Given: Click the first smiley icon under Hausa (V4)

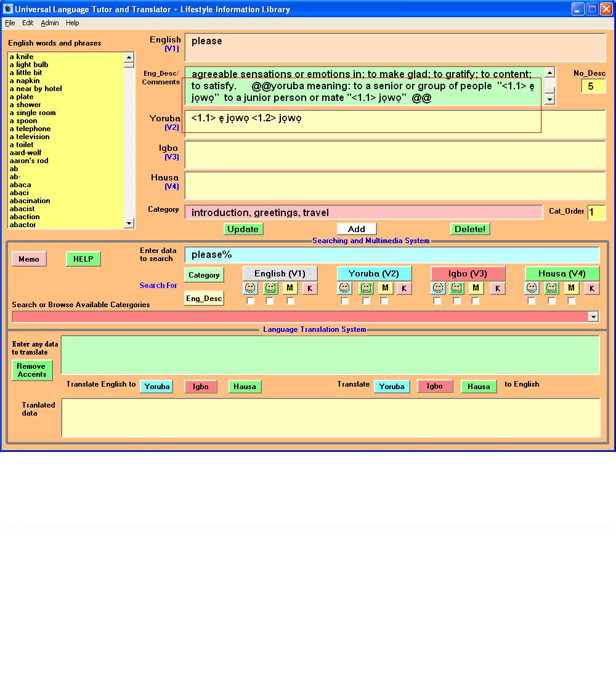Looking at the screenshot, I should pos(531,288).
